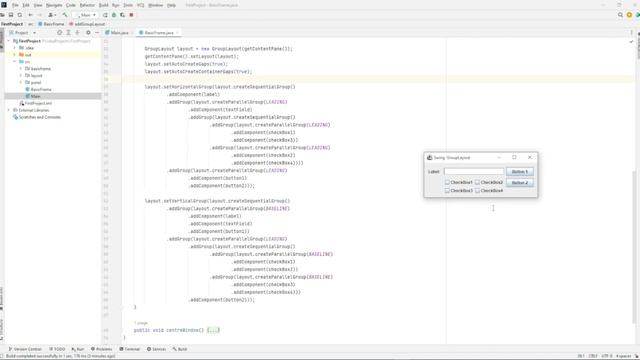Click the IntelliJ logo in title bar
Image resolution: width=640 pixels, height=360 pixels.
coord(4,5)
